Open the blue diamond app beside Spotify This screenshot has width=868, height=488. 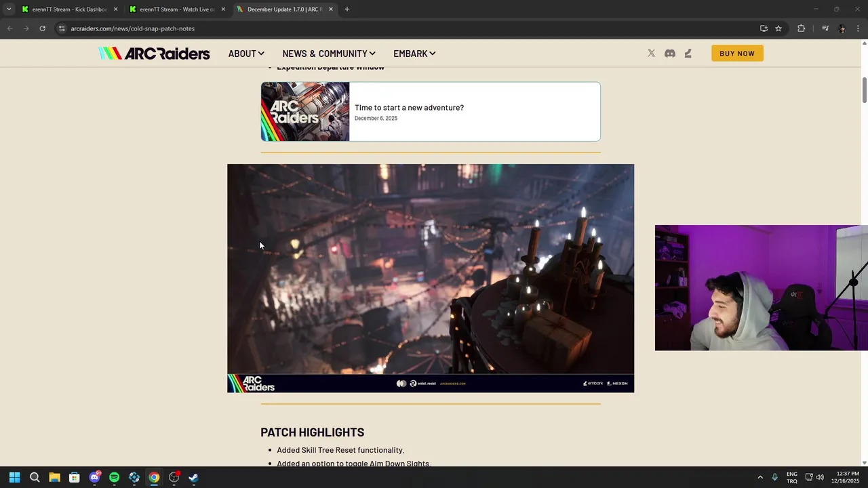coord(134,477)
